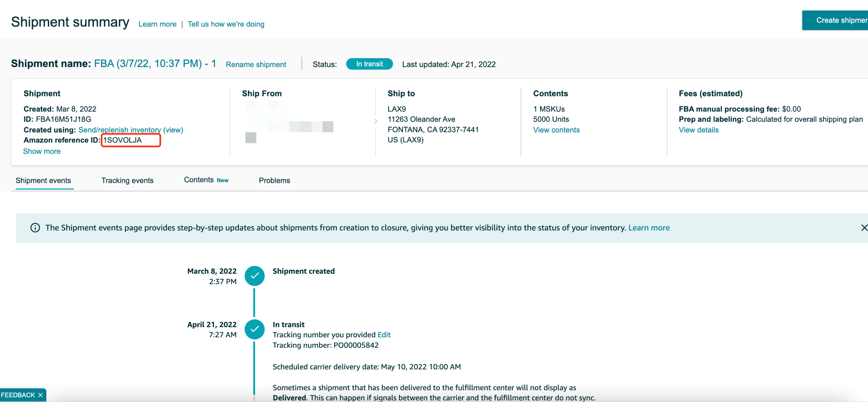The image size is (868, 402).
Task: Open the Learn more link beside Shipment summary
Action: [x=157, y=24]
